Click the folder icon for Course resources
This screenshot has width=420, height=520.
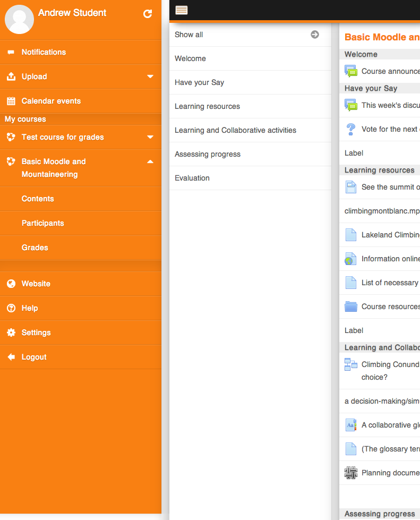click(351, 306)
